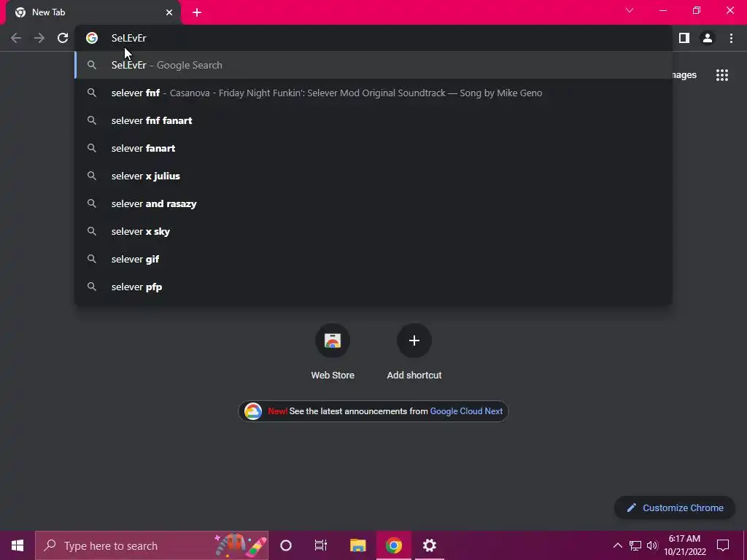
Task: Reload the page with the refresh icon
Action: pyautogui.click(x=63, y=38)
